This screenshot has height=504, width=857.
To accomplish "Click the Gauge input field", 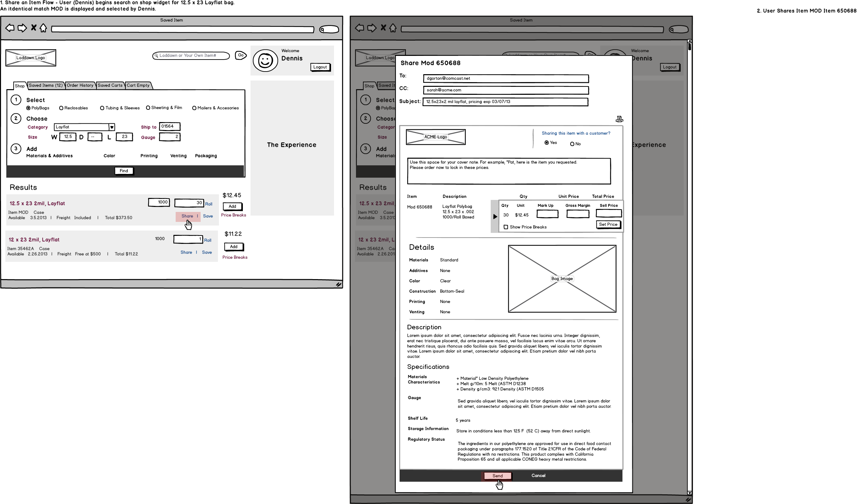I will tap(169, 137).
